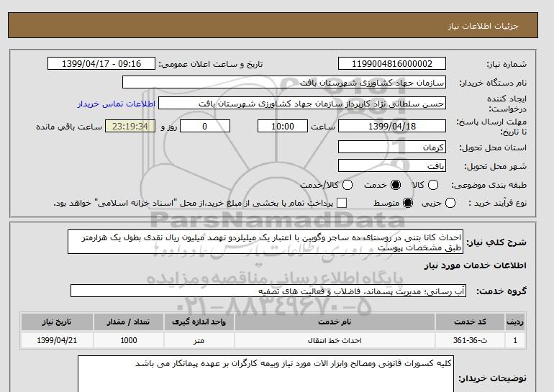Click the delivery city field بافت
Screen dimensions: 554x392
[392, 165]
